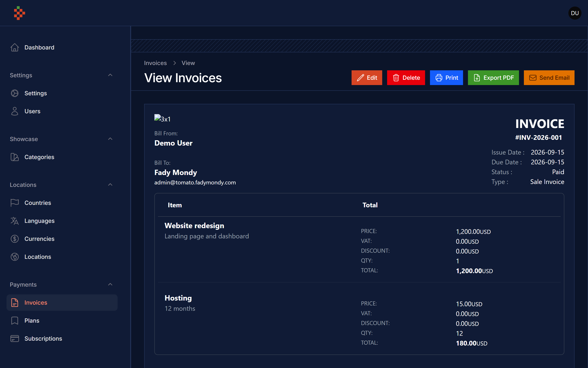Click the download icon on Export PDF

pos(477,78)
